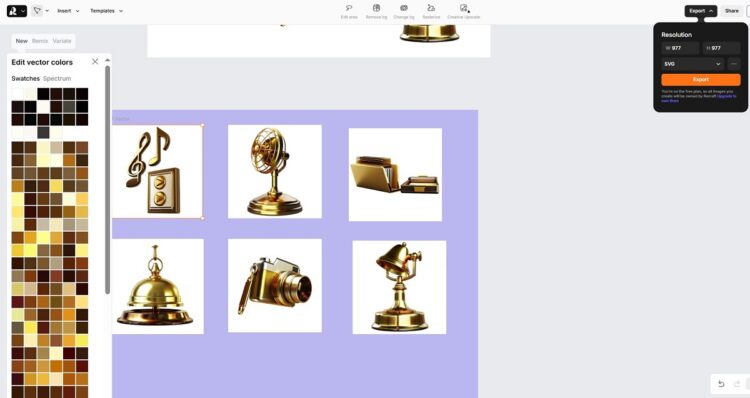Click the Redo arrow icon
This screenshot has width=750, height=398.
(737, 384)
